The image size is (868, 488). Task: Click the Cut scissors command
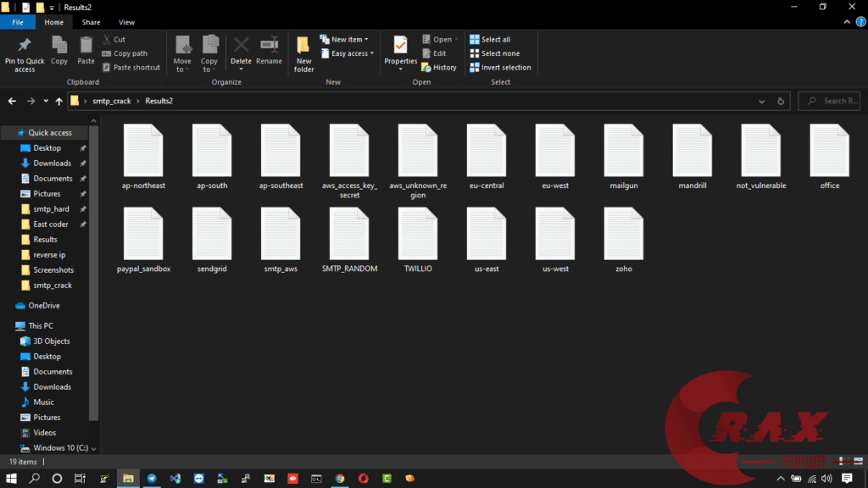tap(114, 39)
